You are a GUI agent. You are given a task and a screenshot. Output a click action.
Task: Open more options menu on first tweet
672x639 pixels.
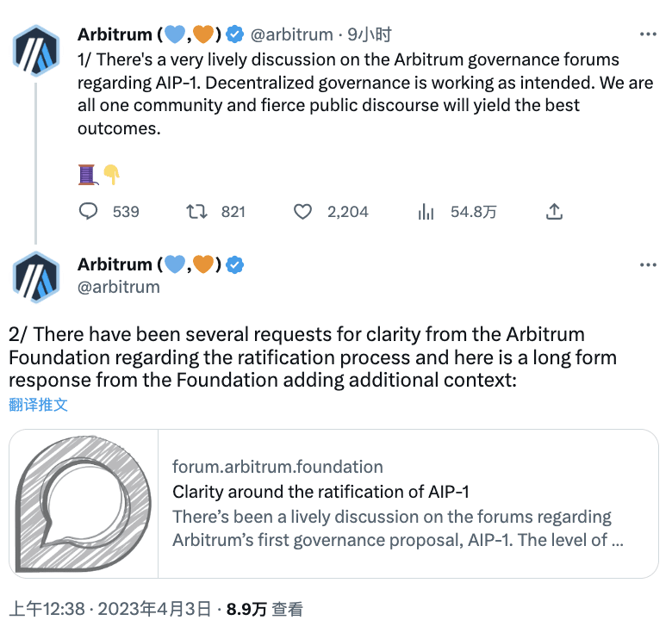coord(648,34)
